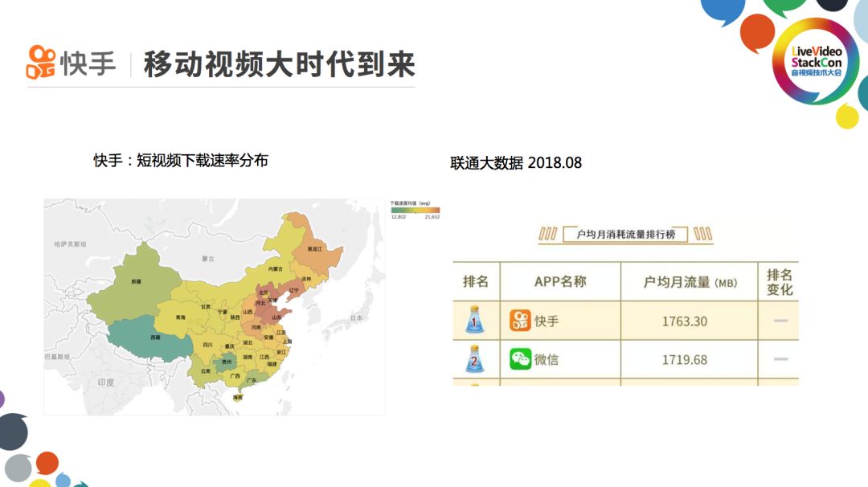The image size is (868, 487).
Task: Click the legend title 下载速度均值 (avg)
Action: [410, 203]
